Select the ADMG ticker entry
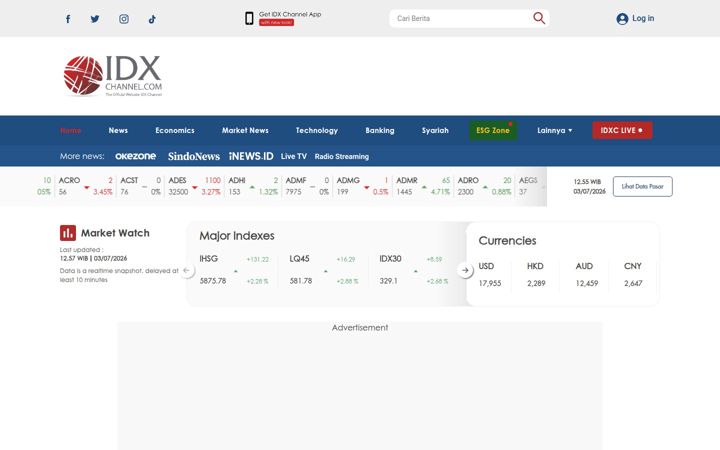Viewport: 720px width, 450px height. point(362,186)
